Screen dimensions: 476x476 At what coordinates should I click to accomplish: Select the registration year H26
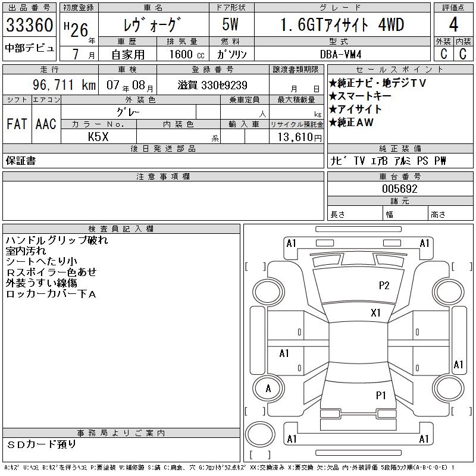pos(77,29)
